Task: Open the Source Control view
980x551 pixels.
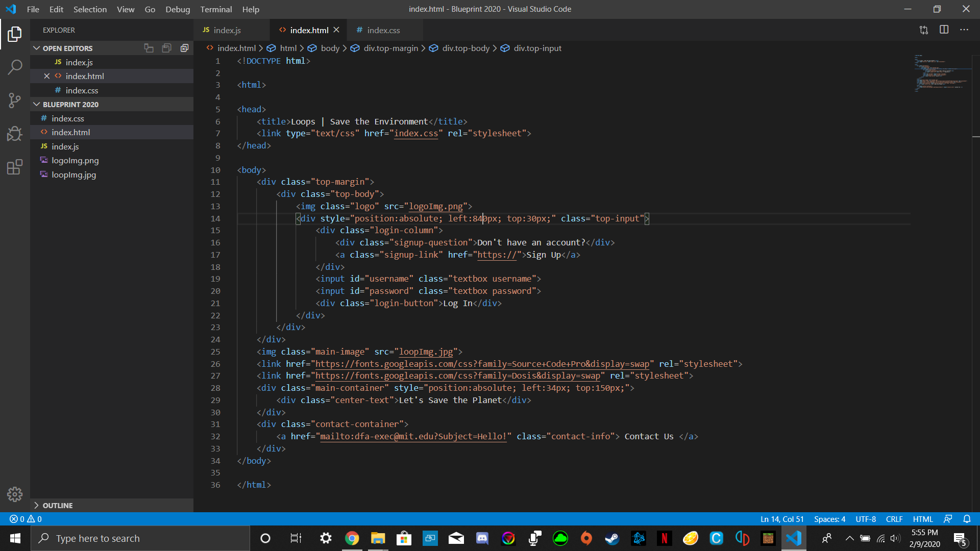Action: pyautogui.click(x=15, y=100)
